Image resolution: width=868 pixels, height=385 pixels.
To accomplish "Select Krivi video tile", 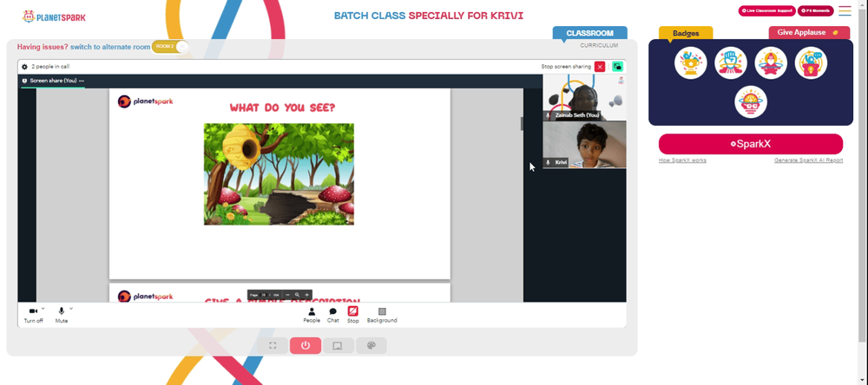I will (584, 145).
